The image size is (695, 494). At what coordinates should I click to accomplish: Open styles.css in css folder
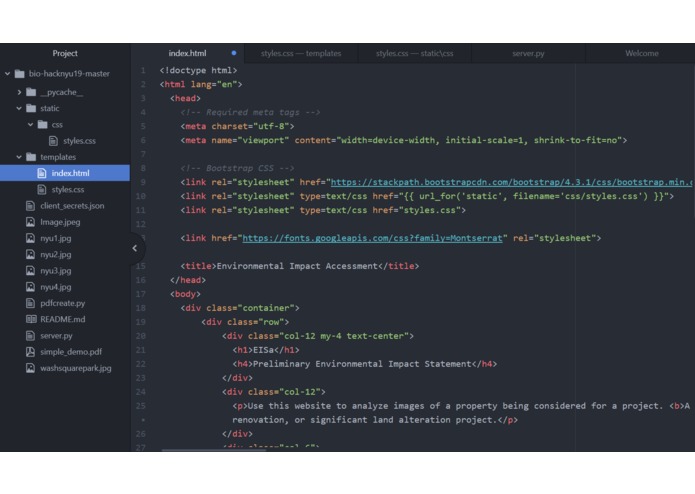(79, 141)
